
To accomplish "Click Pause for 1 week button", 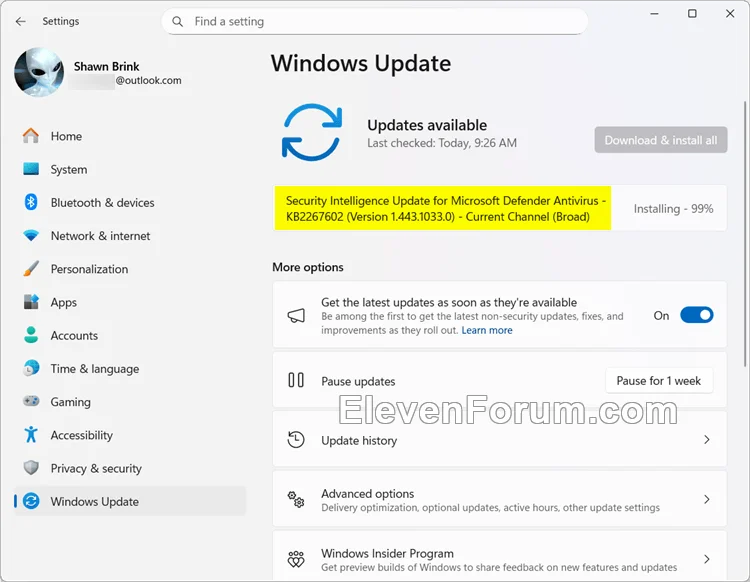I will tap(659, 381).
